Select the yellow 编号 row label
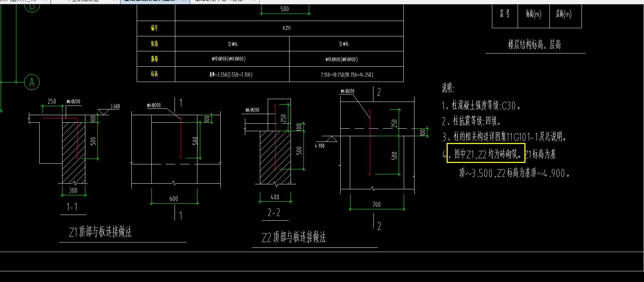Screen dimensions: 644x282 pyautogui.click(x=154, y=28)
